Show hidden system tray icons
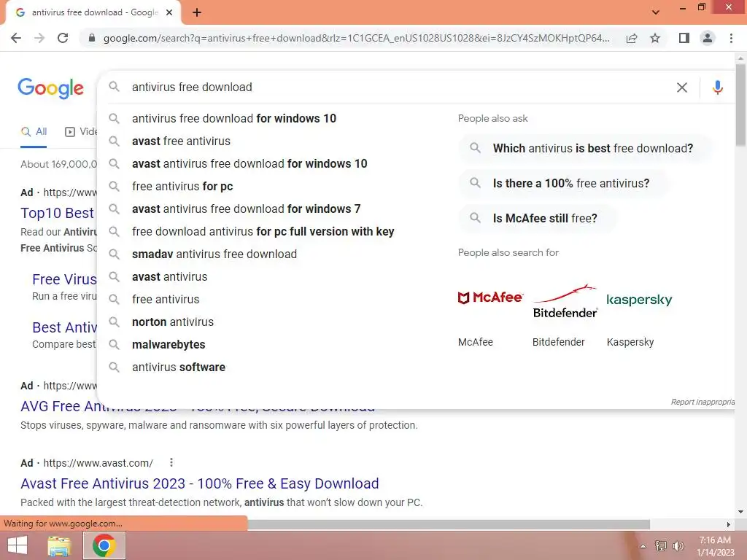The height and width of the screenshot is (560, 747). (x=643, y=546)
